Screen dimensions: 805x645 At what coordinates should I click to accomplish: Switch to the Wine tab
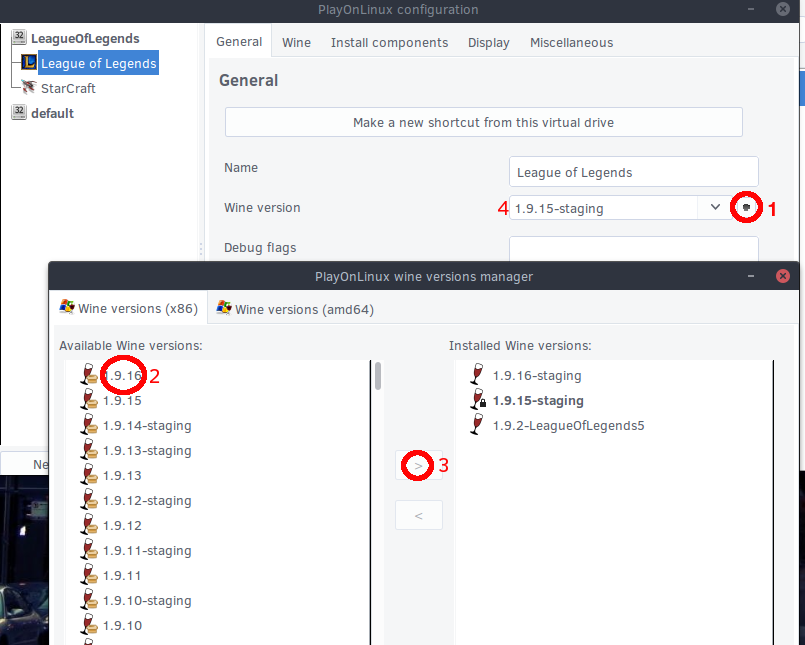(296, 43)
